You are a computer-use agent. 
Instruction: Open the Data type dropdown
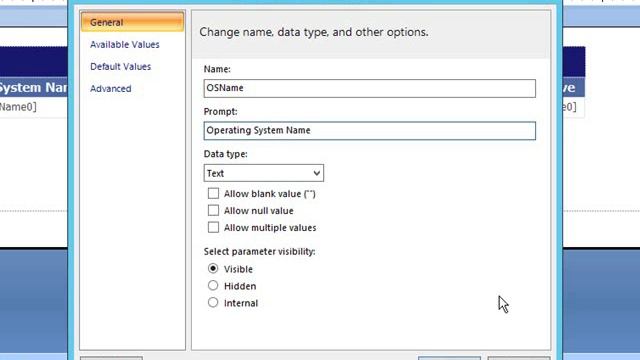[264, 173]
